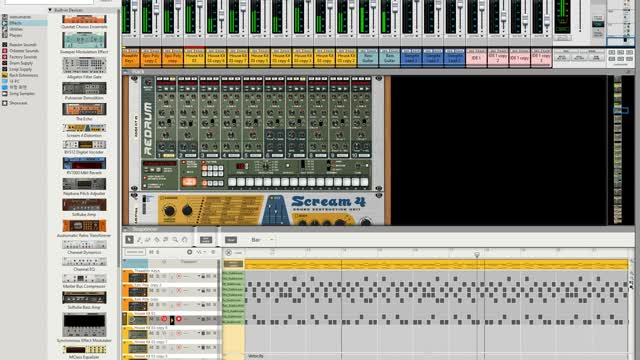Select the Hand tool in sequencer toolbar
Screen dimensions: 640x360
coord(184,240)
